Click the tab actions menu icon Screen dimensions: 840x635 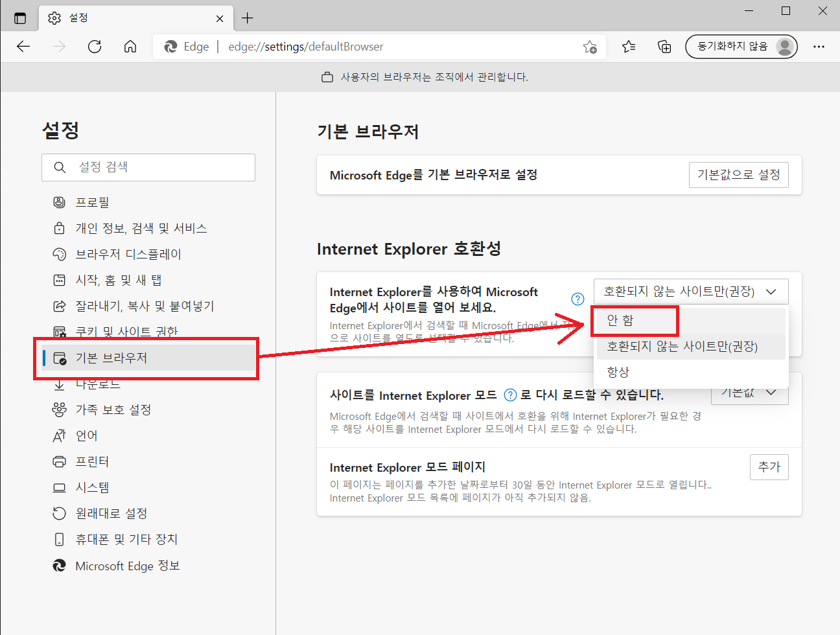tap(20, 18)
